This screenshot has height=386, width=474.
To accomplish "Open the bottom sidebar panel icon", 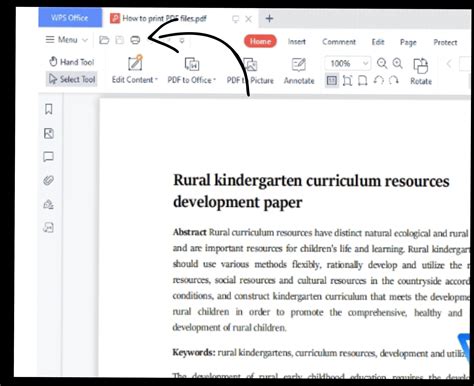I will pyautogui.click(x=49, y=227).
